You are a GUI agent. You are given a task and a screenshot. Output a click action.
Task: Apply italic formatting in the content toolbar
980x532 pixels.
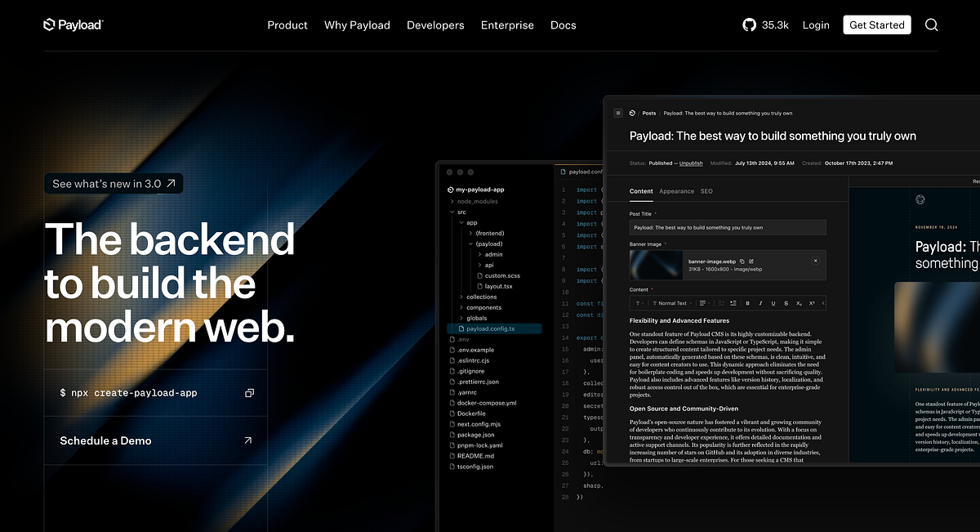(x=760, y=303)
